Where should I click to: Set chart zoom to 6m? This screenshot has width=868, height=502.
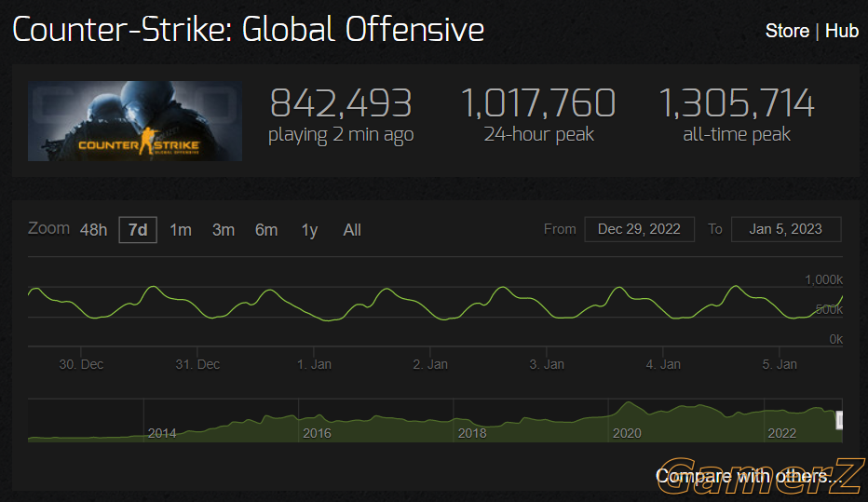(x=266, y=230)
